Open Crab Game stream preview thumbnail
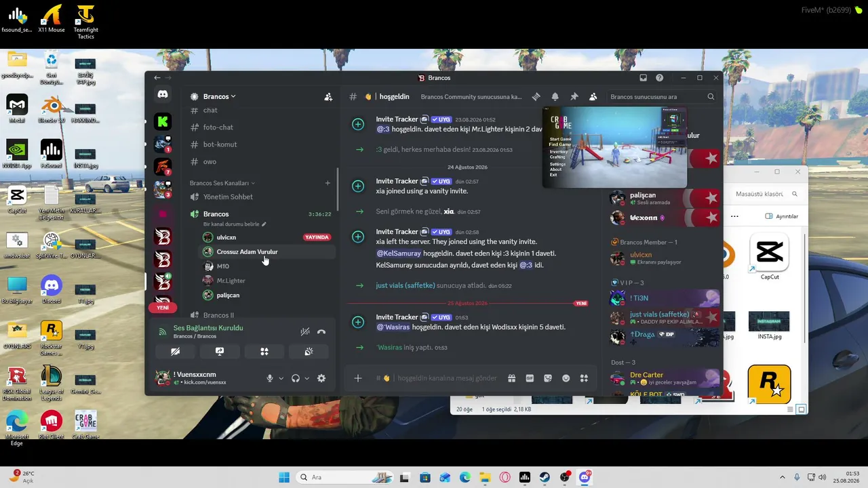 pyautogui.click(x=614, y=147)
